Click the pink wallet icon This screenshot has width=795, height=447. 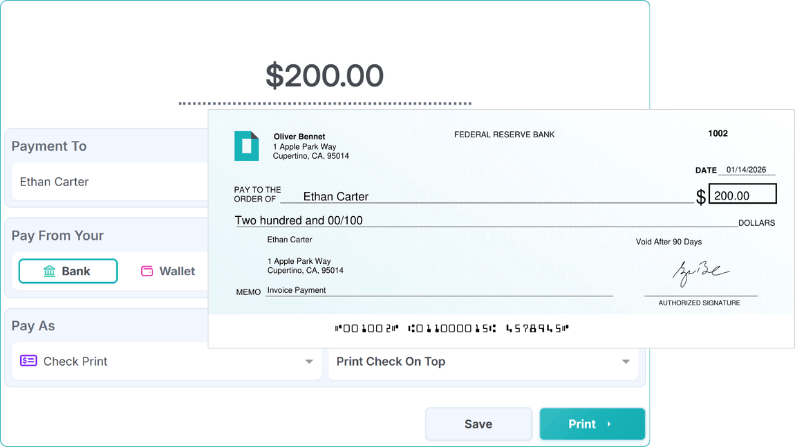click(x=147, y=271)
